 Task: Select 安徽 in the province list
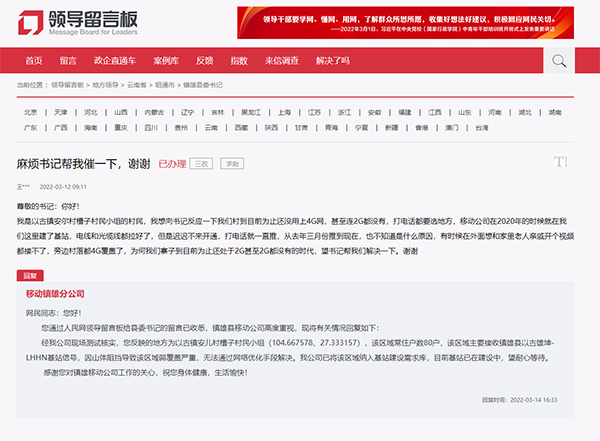click(375, 112)
